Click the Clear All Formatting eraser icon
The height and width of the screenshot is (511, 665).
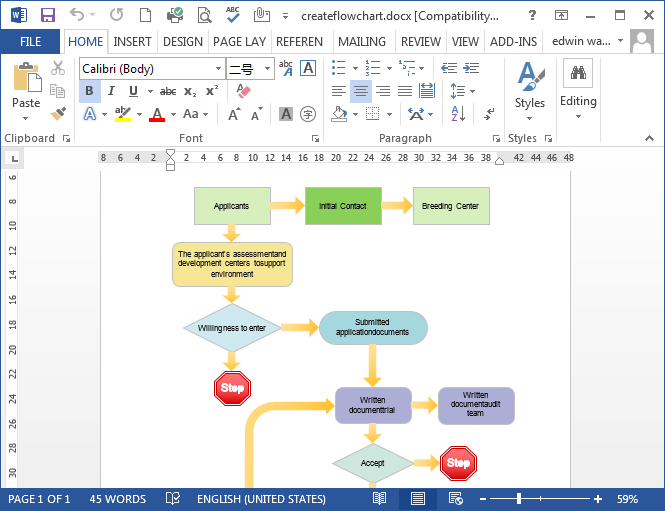(x=243, y=91)
